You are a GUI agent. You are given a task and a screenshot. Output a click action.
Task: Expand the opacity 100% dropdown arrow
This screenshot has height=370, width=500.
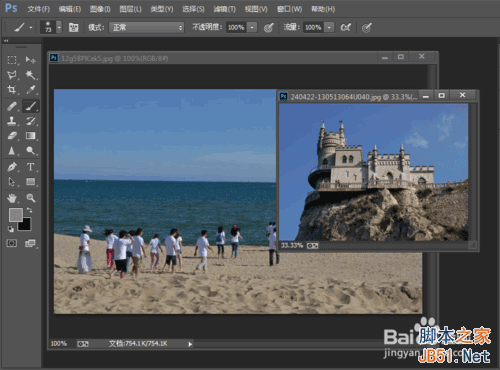point(252,27)
